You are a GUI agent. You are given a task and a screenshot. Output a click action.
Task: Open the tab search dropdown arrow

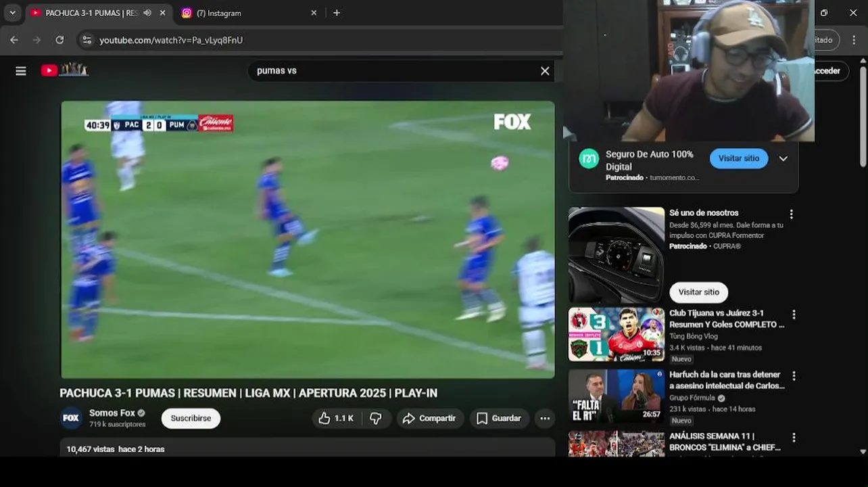(x=12, y=13)
